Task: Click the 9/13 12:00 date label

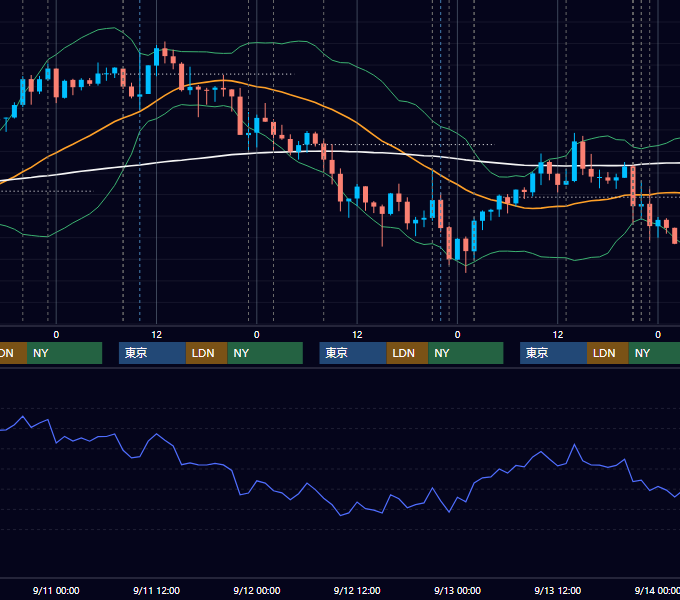Action: tap(558, 590)
